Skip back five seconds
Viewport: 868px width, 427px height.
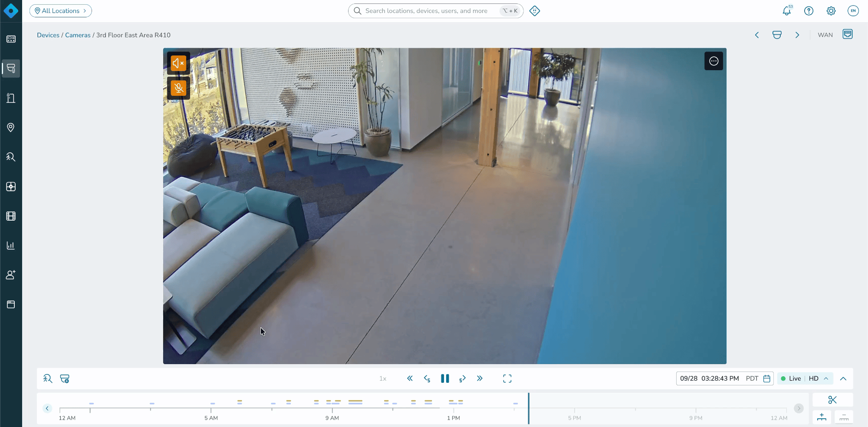tap(427, 378)
